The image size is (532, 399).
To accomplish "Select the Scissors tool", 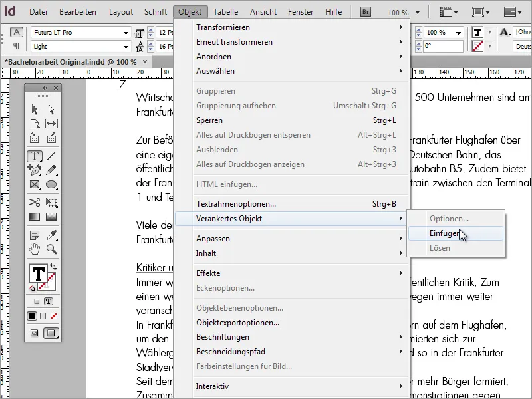I will [35, 203].
